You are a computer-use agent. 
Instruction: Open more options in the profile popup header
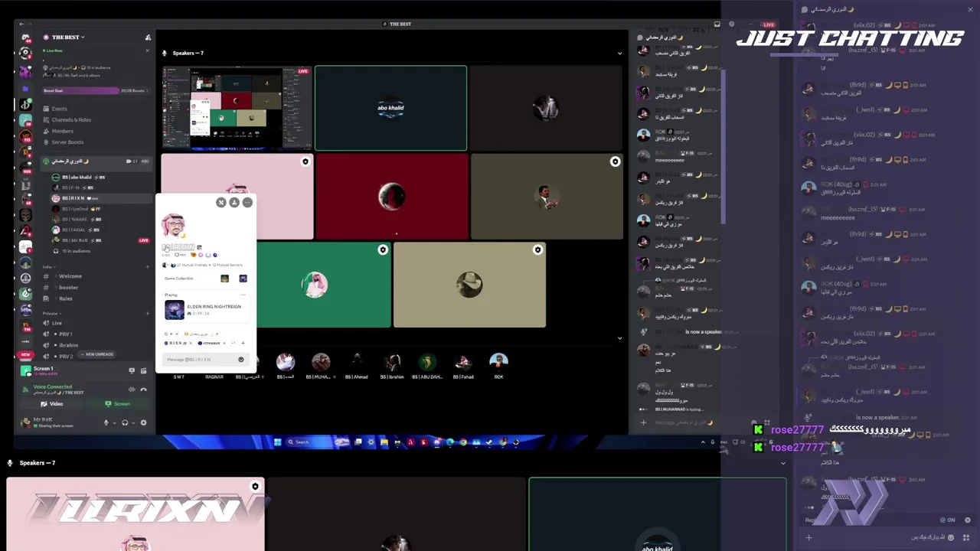coord(247,203)
